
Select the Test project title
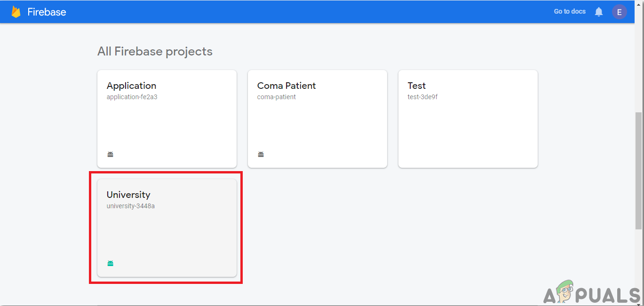click(417, 86)
